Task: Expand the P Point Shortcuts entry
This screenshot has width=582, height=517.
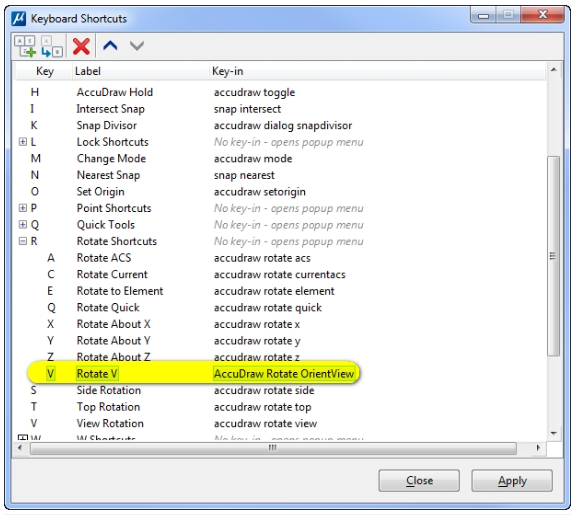Action: [x=23, y=208]
